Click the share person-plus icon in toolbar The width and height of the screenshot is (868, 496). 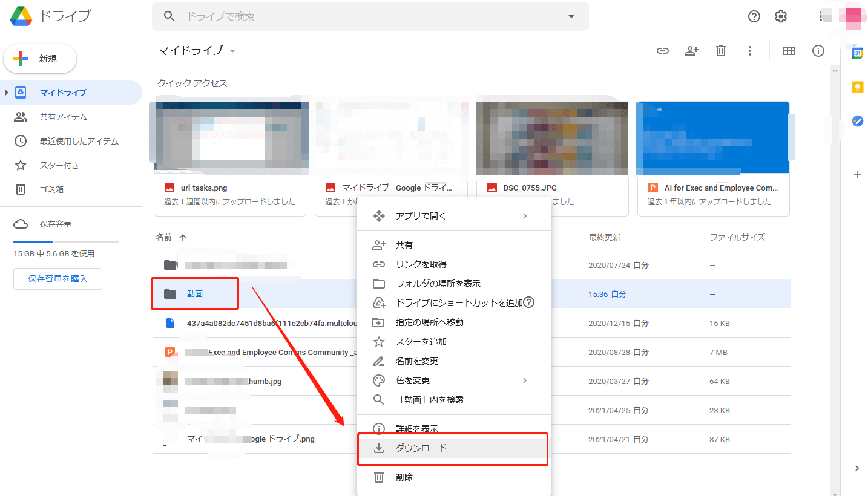(692, 51)
